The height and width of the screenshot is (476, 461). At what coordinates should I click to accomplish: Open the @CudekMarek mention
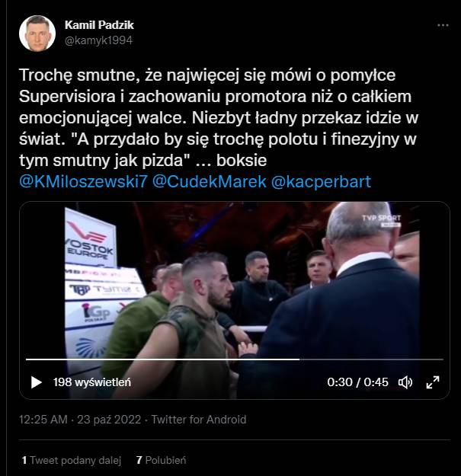210,181
